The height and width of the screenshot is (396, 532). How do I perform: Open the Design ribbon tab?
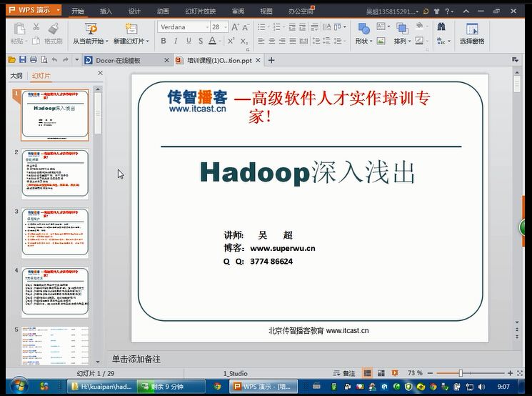point(134,11)
